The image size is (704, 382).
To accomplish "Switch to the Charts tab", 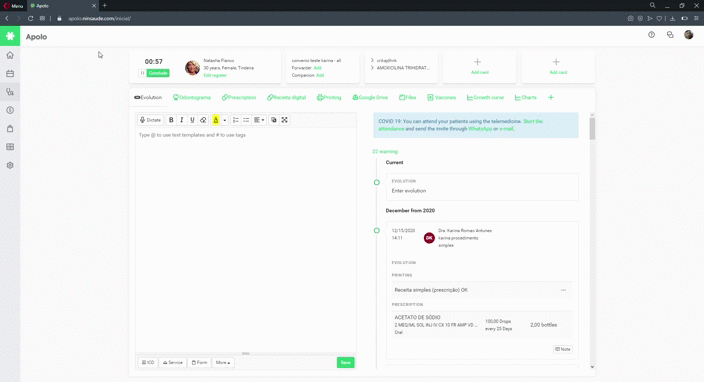I will click(526, 97).
